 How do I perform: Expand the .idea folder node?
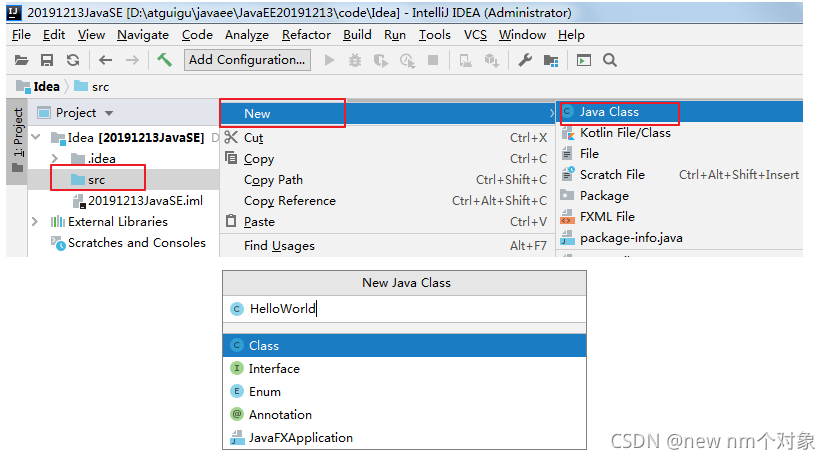(x=54, y=158)
